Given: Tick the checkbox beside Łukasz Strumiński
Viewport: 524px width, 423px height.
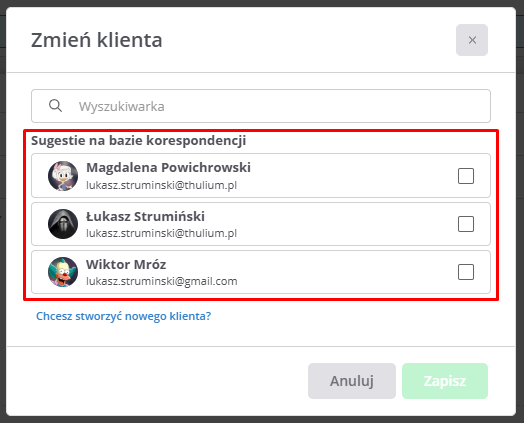Looking at the screenshot, I should (466, 224).
